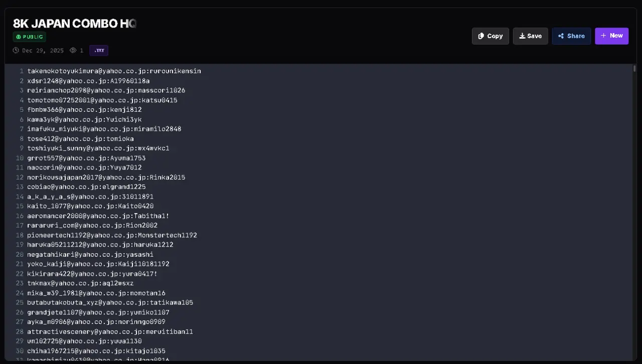Select line number 10 in the gutter
Viewport: 642px width, 364px height.
[x=20, y=158]
